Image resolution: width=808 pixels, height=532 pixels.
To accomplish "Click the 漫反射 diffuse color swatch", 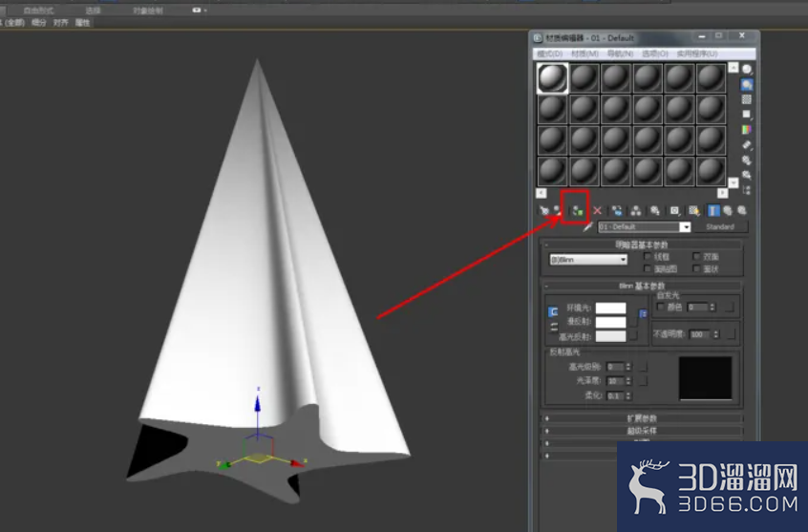I will pyautogui.click(x=610, y=322).
